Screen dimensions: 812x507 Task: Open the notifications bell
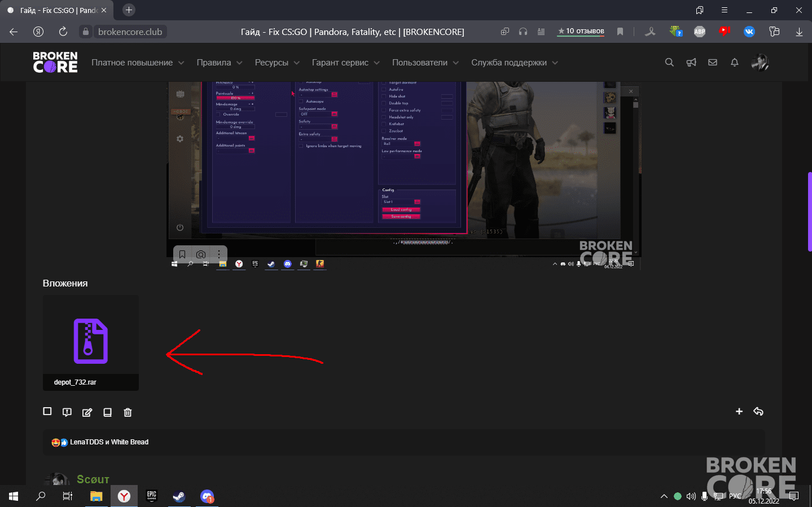click(x=735, y=63)
